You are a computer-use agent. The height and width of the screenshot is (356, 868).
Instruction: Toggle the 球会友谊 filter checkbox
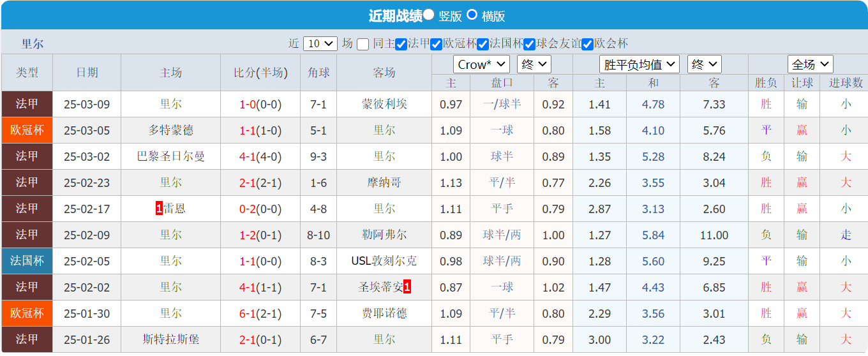pos(529,44)
